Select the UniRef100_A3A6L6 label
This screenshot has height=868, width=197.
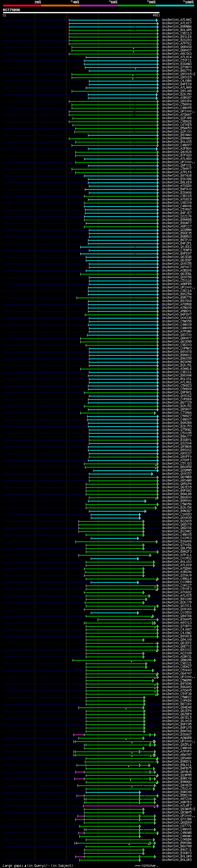click(177, 369)
